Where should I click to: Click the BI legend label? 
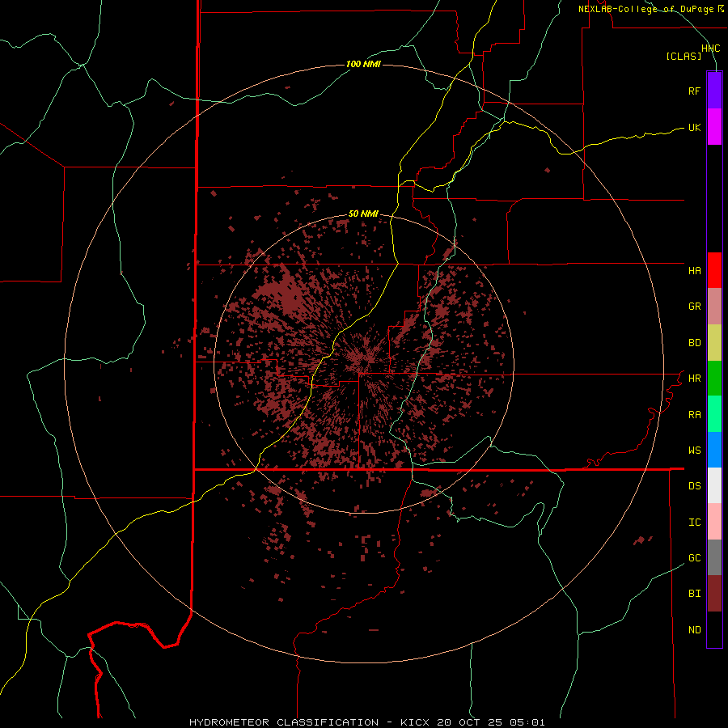click(x=694, y=594)
